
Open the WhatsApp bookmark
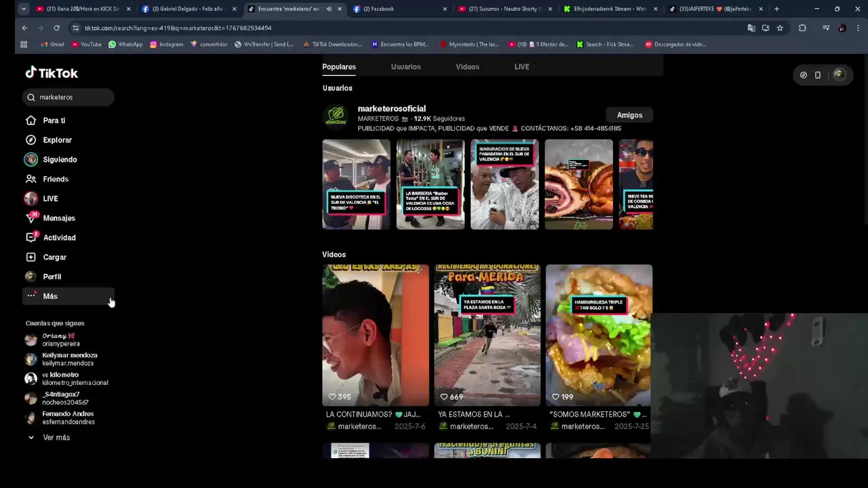point(125,45)
